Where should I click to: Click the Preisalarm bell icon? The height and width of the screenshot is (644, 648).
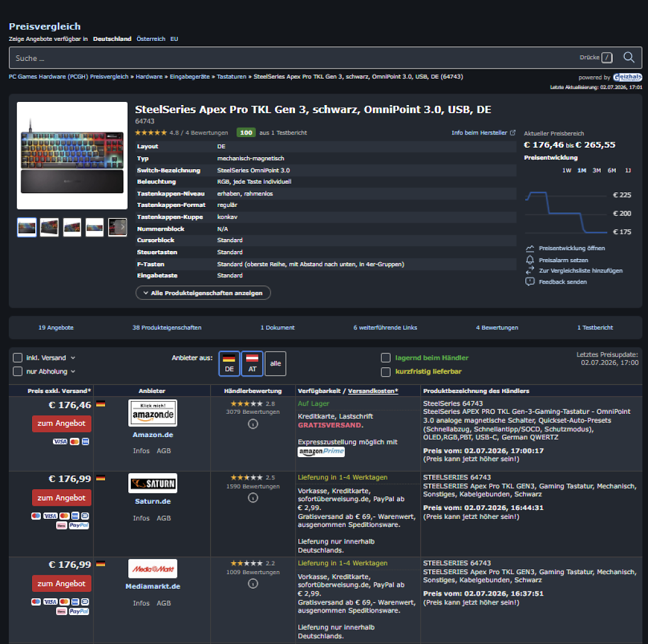coord(530,260)
